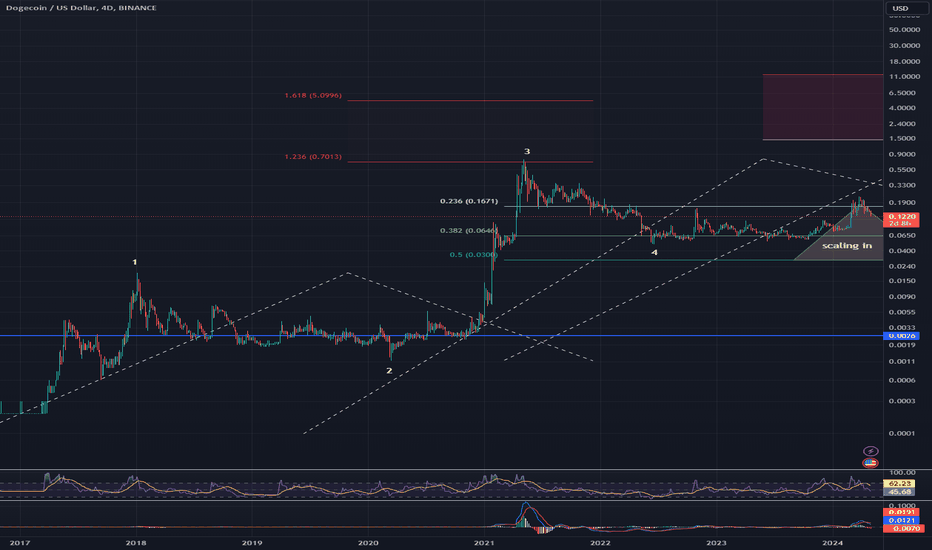Open the USD currency selector
This screenshot has width=932, height=550.
pos(906,8)
